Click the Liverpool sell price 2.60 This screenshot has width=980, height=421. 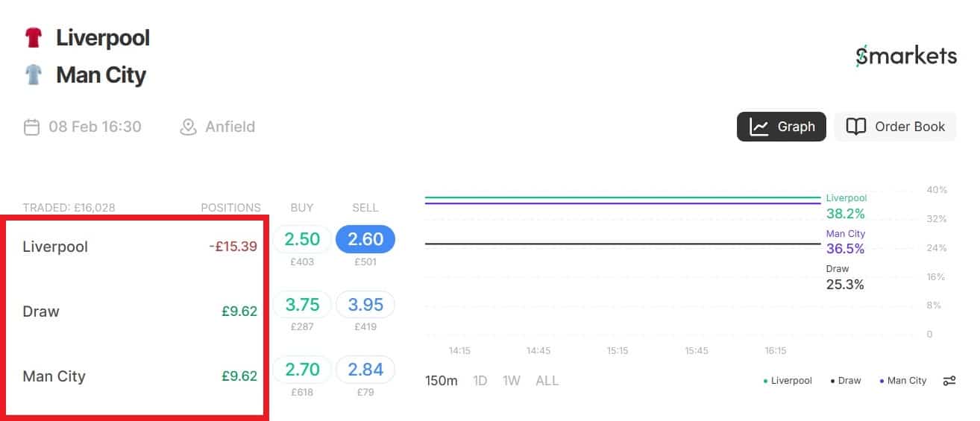[x=365, y=239]
